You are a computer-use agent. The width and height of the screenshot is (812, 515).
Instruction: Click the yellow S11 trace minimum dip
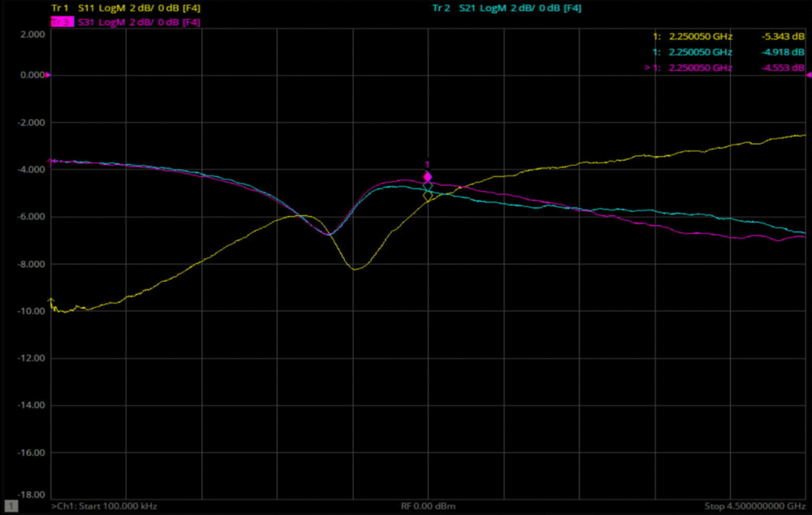(355, 268)
